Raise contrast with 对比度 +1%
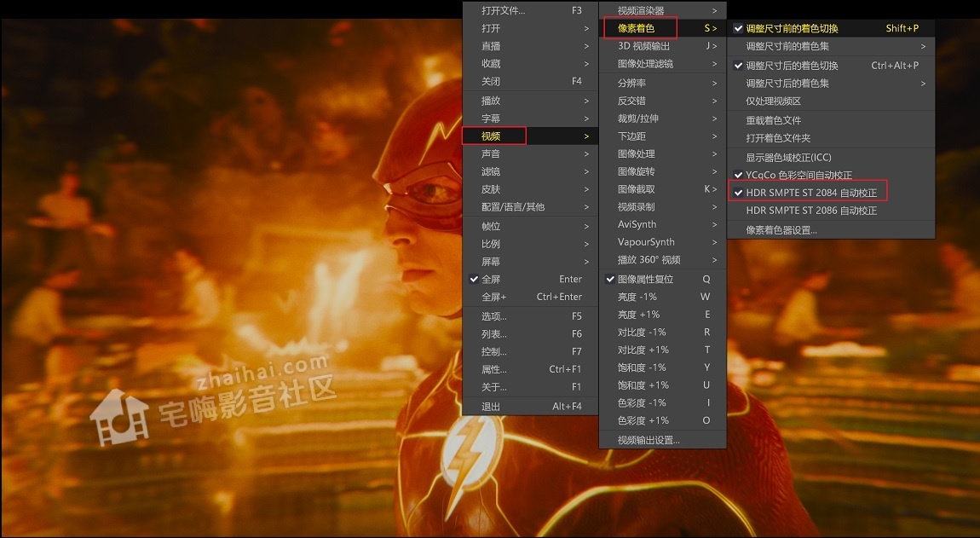Image resolution: width=980 pixels, height=538 pixels. (x=662, y=350)
